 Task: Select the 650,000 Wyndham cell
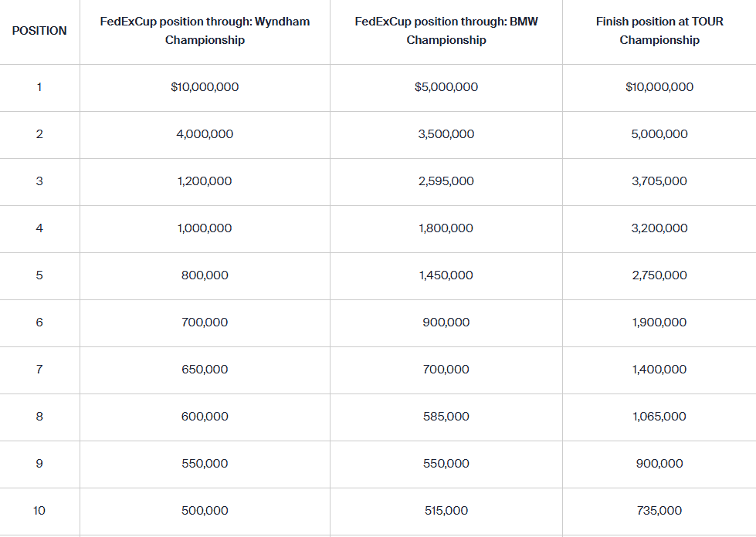tap(205, 370)
